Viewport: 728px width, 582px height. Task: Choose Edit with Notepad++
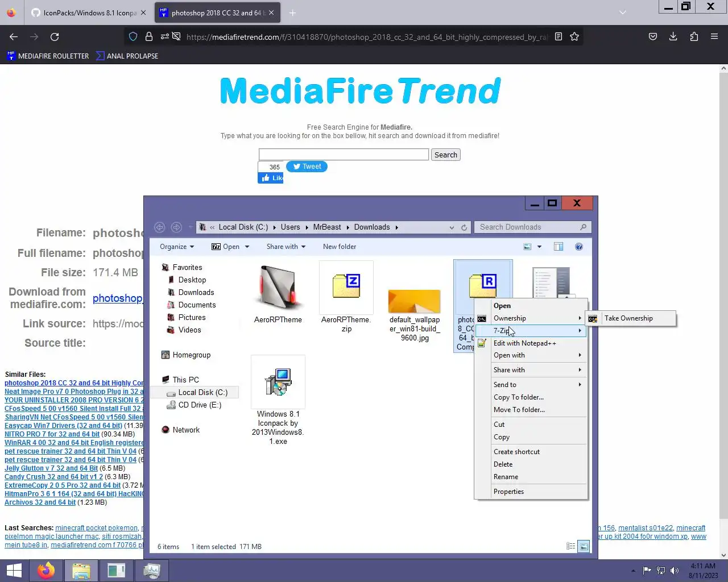(525, 343)
